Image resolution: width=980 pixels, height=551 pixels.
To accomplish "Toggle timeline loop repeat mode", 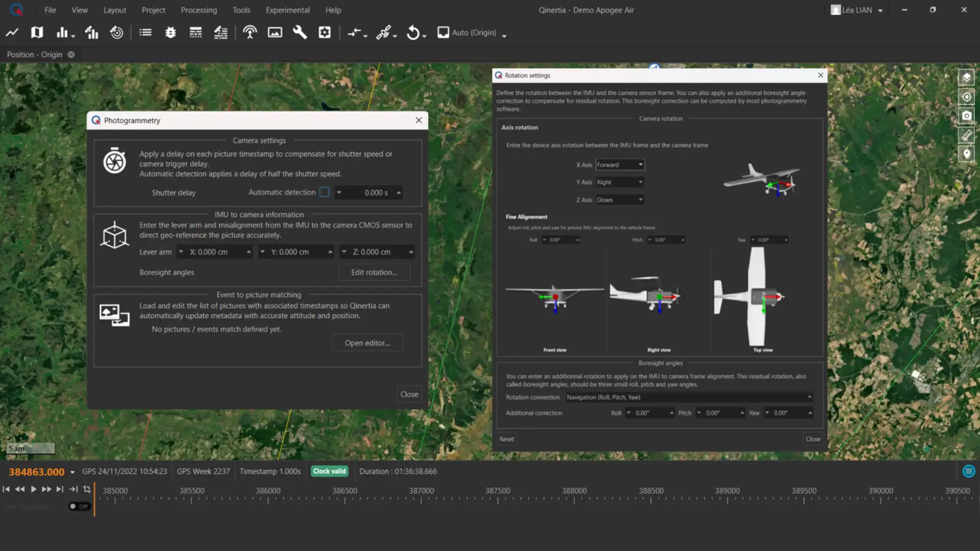I will (87, 489).
